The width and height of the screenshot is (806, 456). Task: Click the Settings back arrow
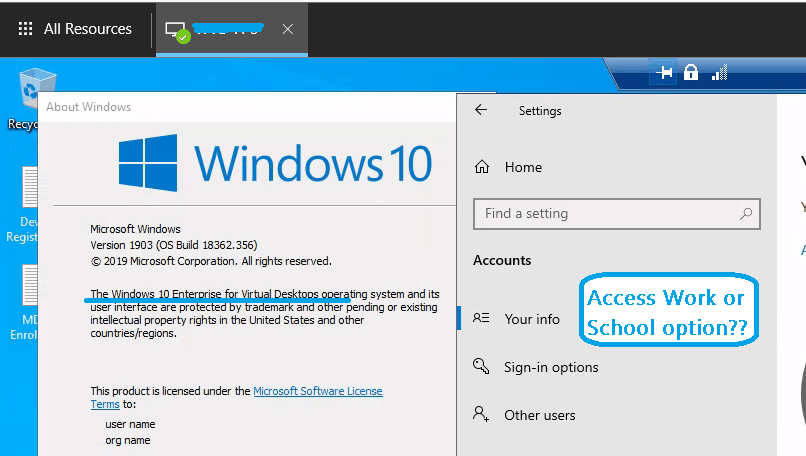point(481,110)
